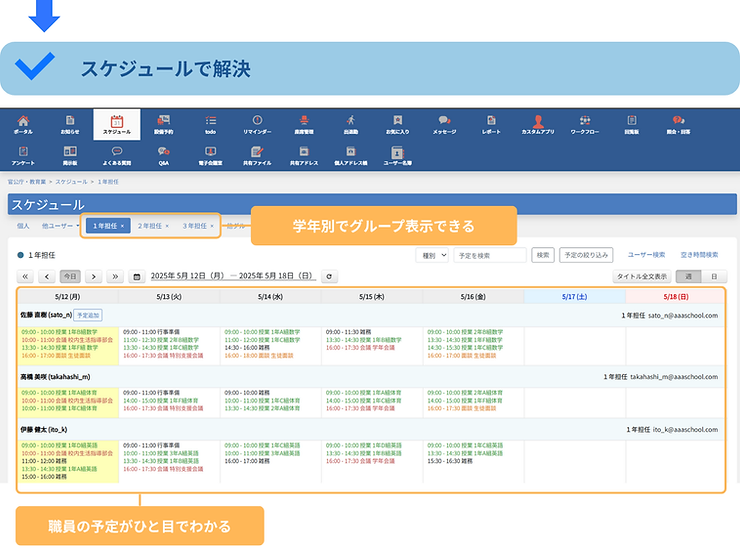The image size is (740, 549).
Task: Open the ワークフロー icon
Action: pos(585,123)
